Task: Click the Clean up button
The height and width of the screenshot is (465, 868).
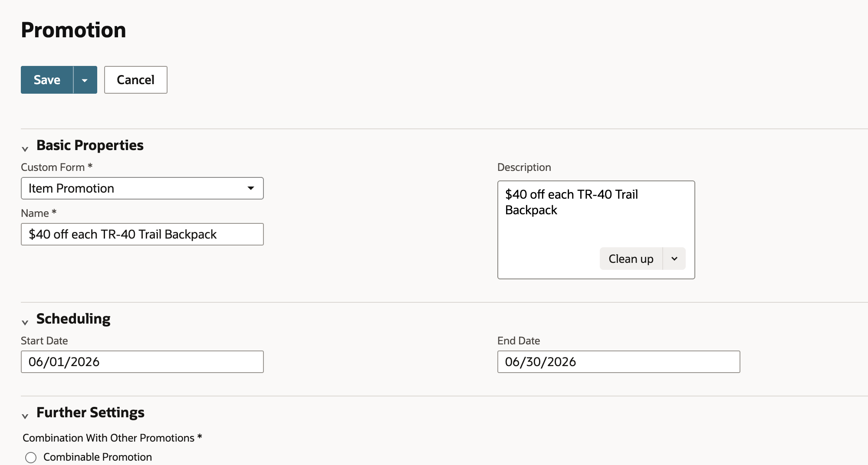Action: (x=631, y=259)
